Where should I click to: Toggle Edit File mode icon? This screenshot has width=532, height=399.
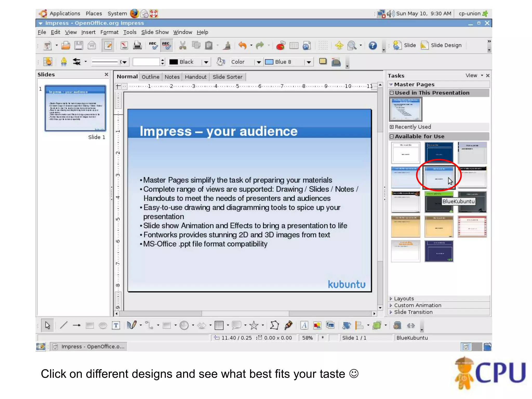coord(108,45)
